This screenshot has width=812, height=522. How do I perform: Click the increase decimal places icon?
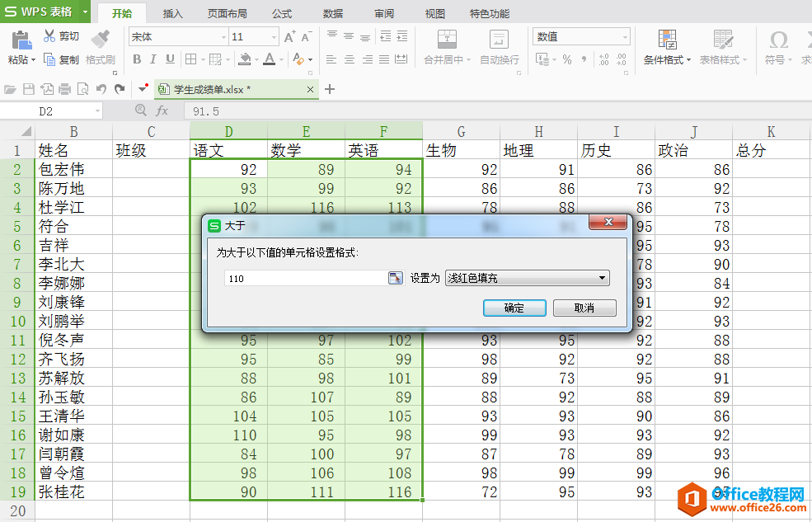click(603, 59)
